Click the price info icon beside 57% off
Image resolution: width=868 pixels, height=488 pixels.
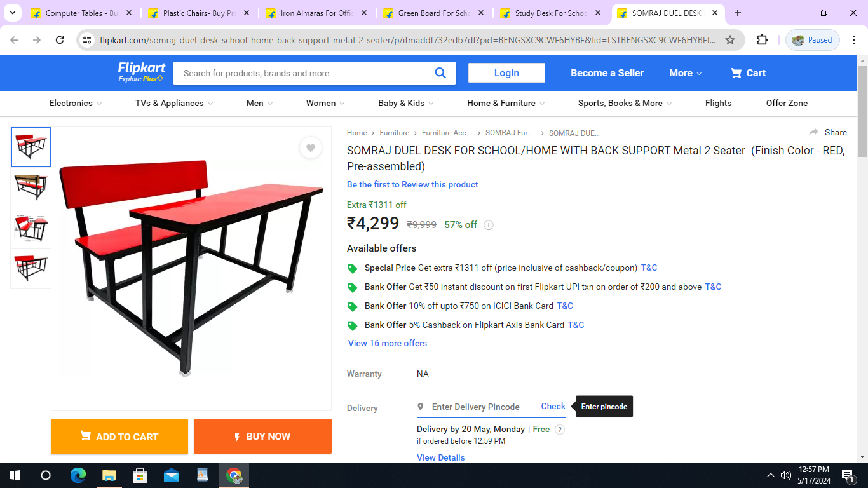click(x=489, y=225)
